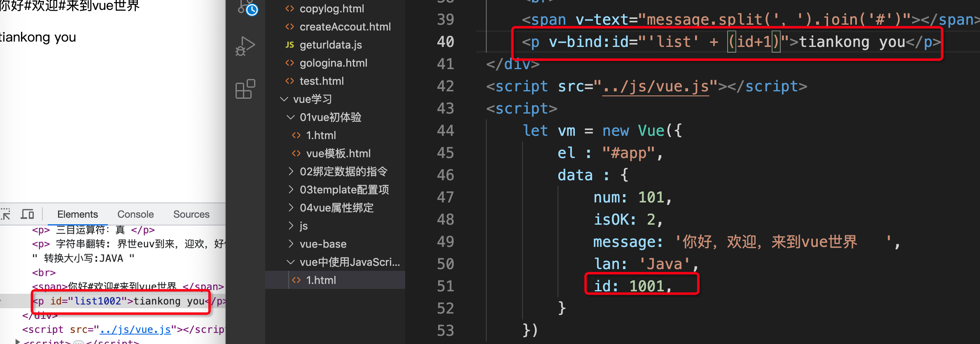Click line number 40 in gutter
Image resolution: width=980 pixels, height=344 pixels.
pyautogui.click(x=445, y=42)
